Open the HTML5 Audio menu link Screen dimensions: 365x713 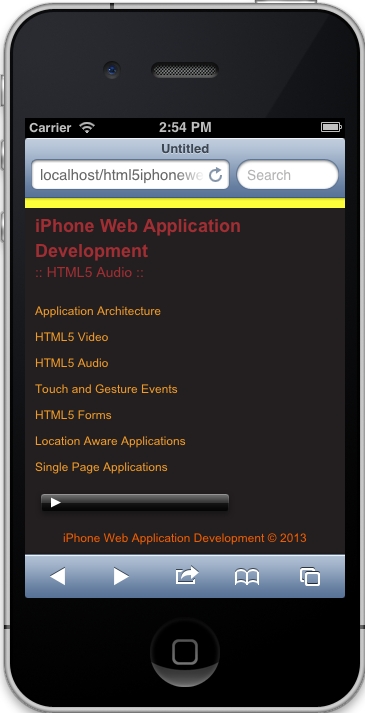71,363
